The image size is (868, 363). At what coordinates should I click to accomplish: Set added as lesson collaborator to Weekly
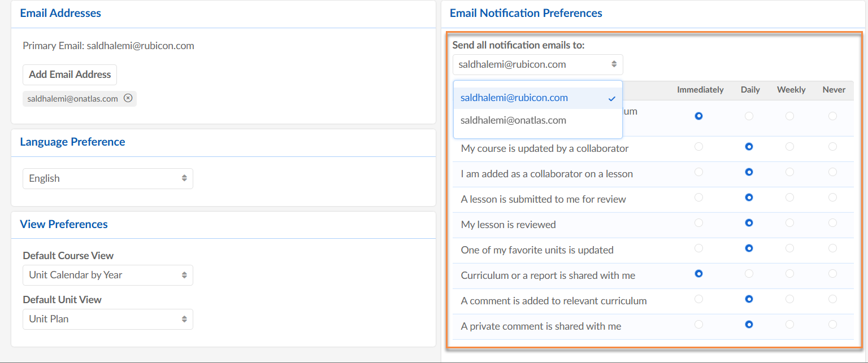[789, 172]
